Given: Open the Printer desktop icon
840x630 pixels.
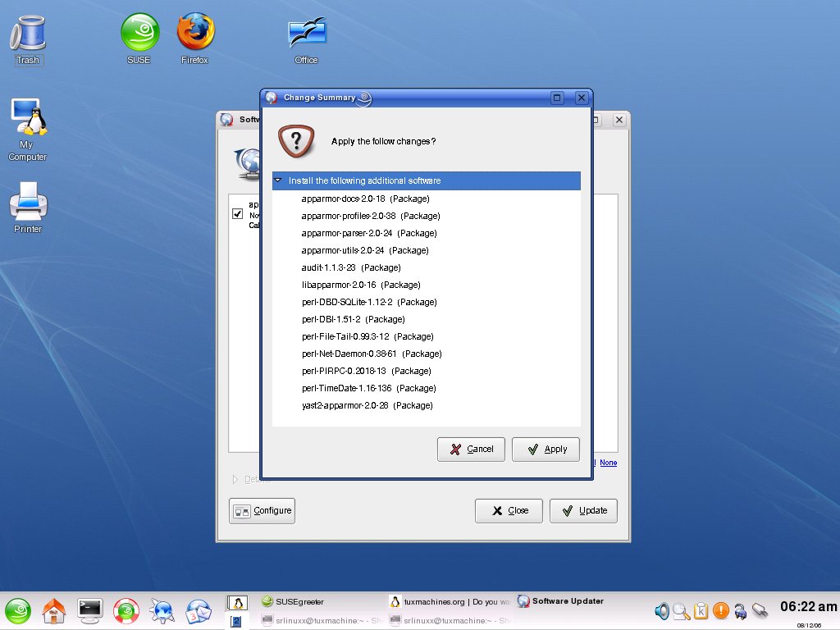Looking at the screenshot, I should [x=28, y=208].
